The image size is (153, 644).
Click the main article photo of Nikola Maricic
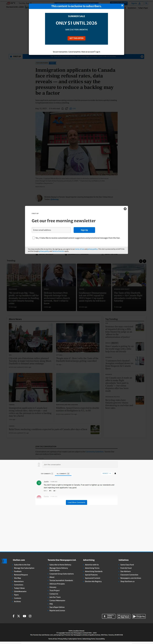[76, 143]
